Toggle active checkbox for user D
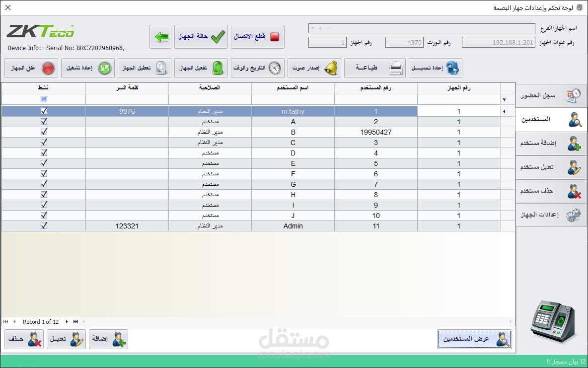 click(x=44, y=152)
